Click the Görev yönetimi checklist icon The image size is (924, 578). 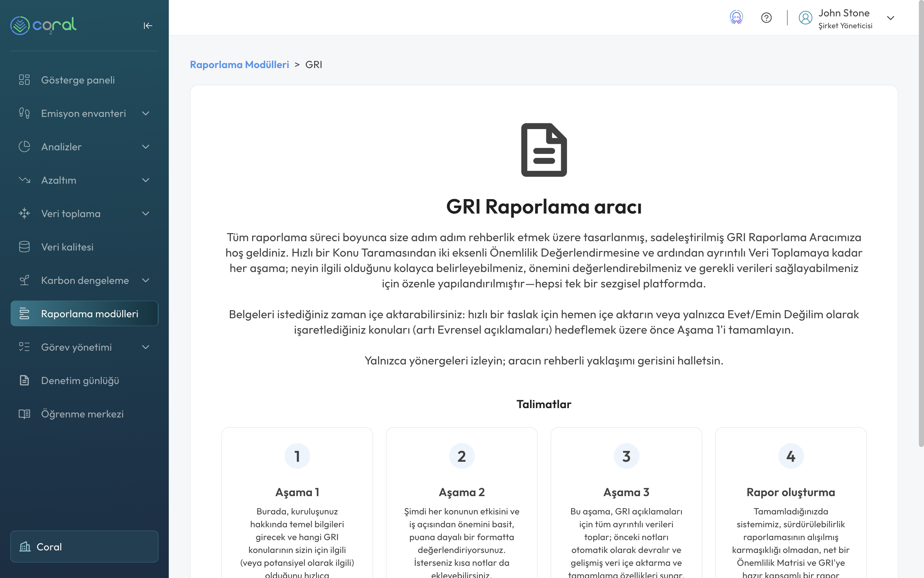pyautogui.click(x=24, y=347)
